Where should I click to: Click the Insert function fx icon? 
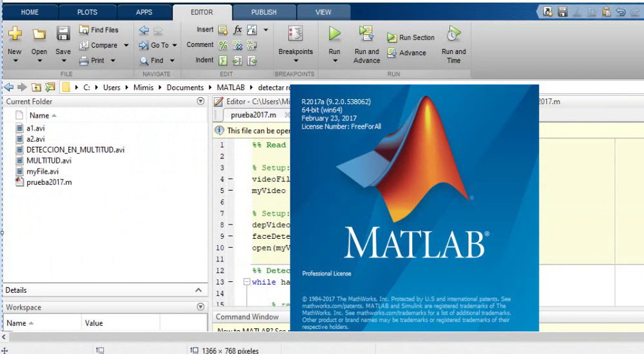coord(238,30)
